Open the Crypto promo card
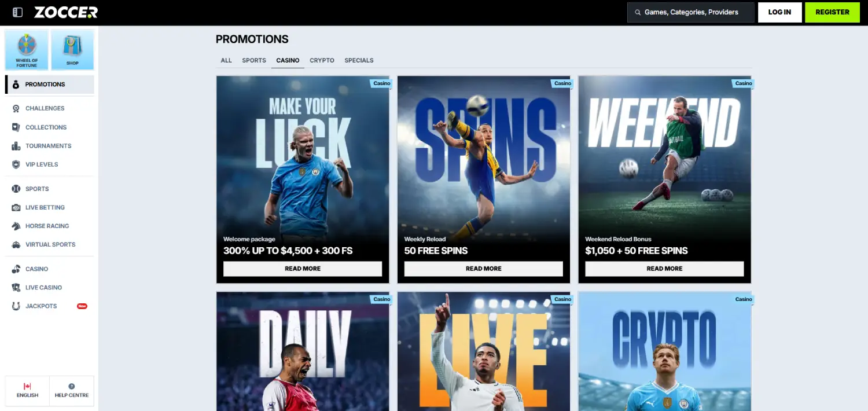 tap(664, 351)
